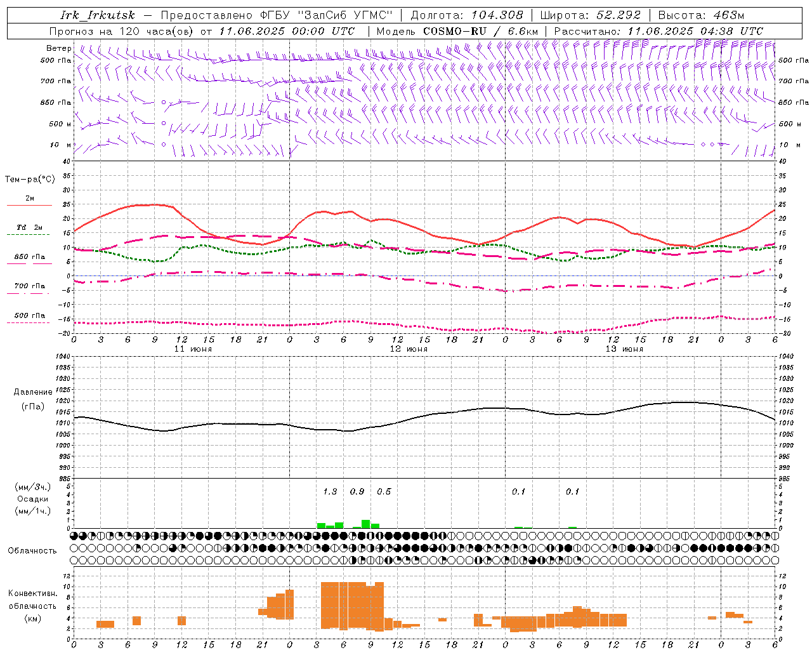Click the 'Ветер' wind panel label
Viewport: 812px width, 650px height.
pos(58,48)
